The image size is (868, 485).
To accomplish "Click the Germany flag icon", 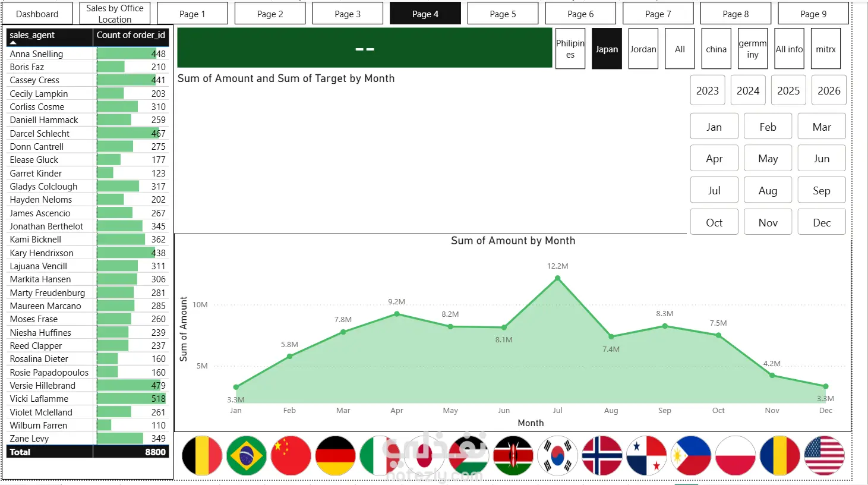I will coord(336,456).
